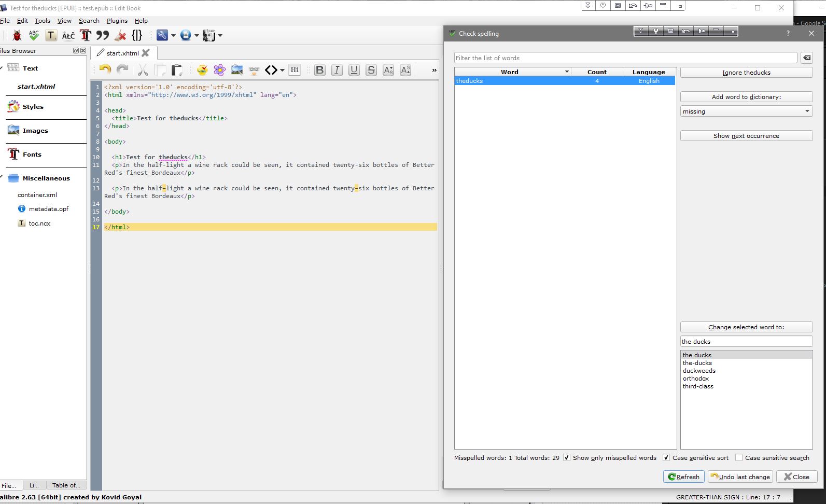Viewport: 826px width, 504px height.
Task: Click the strikethrough formatting icon
Action: [x=371, y=70]
